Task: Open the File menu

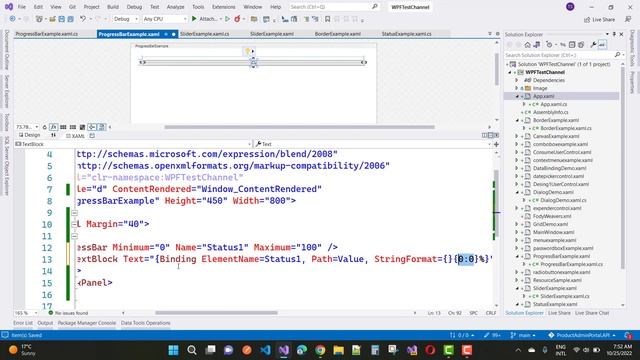Action: (x=22, y=7)
